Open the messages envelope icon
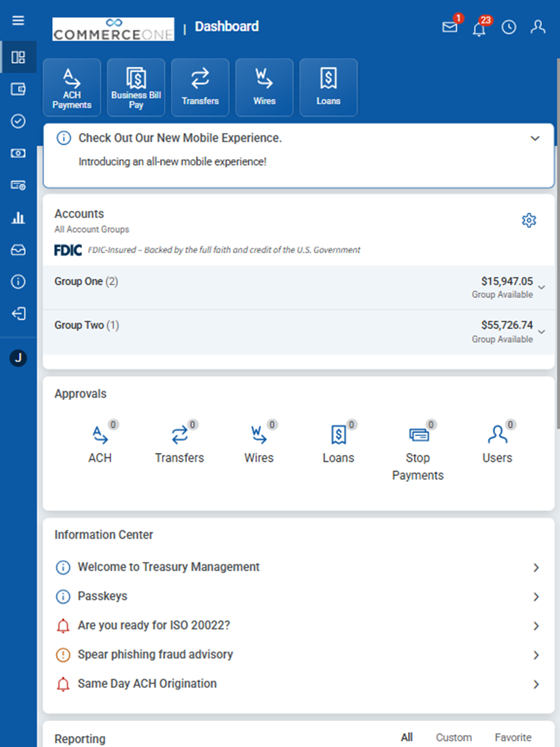 (x=450, y=27)
